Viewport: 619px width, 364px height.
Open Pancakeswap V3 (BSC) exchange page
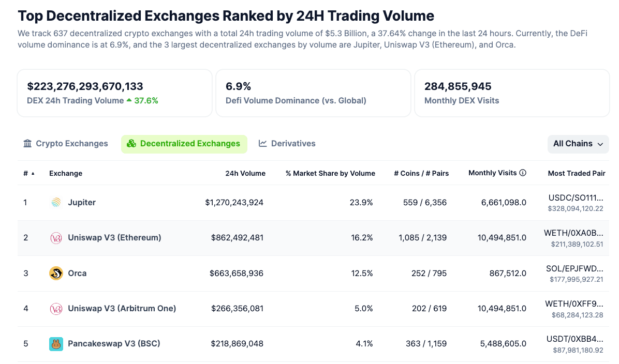[114, 344]
